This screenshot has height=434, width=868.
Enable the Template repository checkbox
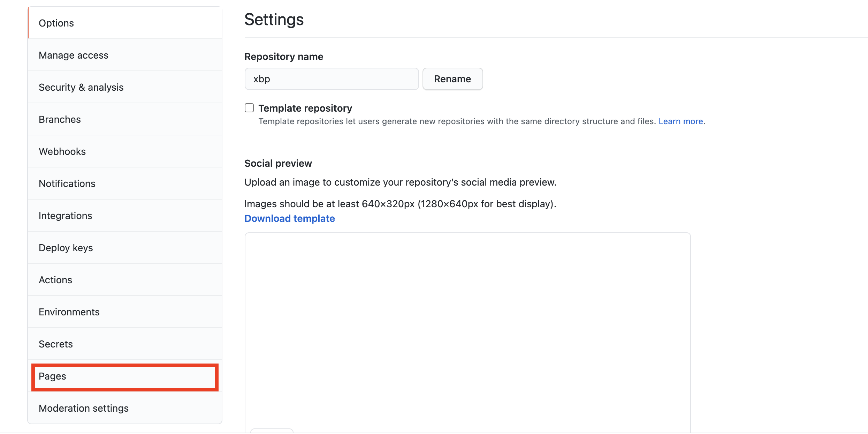(x=249, y=108)
